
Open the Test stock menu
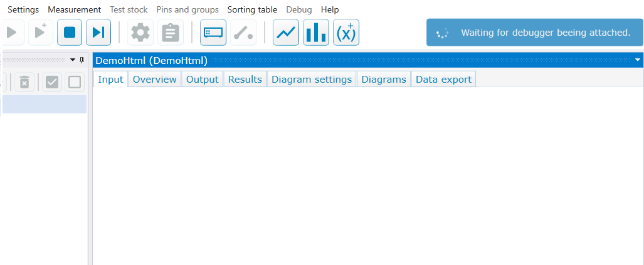pos(129,9)
